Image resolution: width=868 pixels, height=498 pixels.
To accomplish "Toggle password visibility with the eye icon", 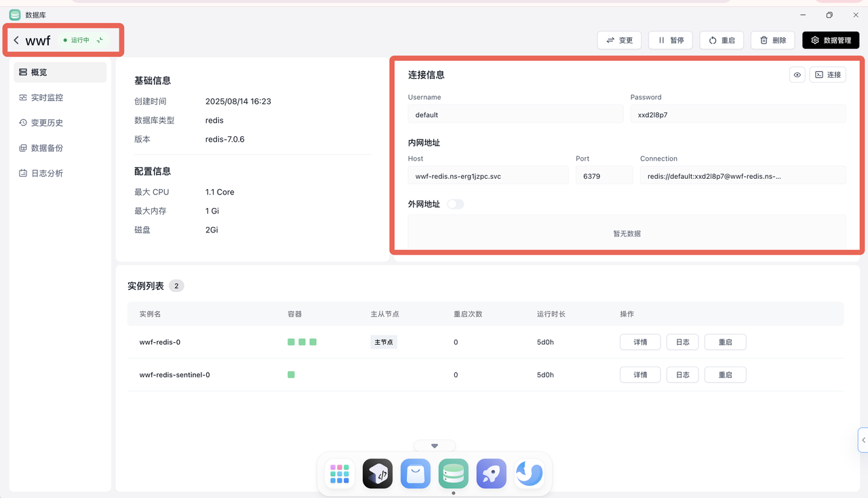I will (x=797, y=75).
